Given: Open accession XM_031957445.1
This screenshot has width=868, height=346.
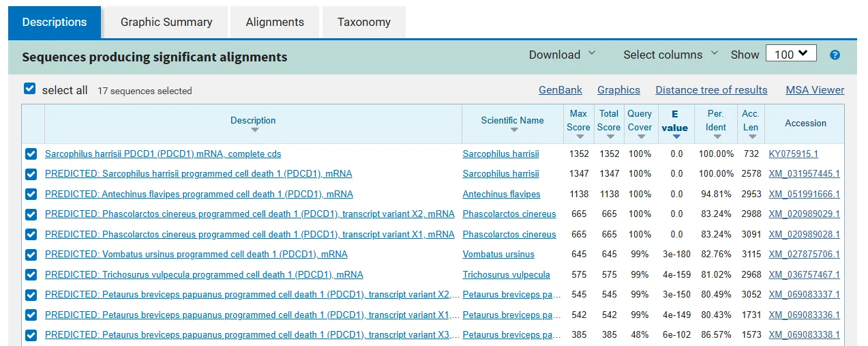Looking at the screenshot, I should pos(804,174).
